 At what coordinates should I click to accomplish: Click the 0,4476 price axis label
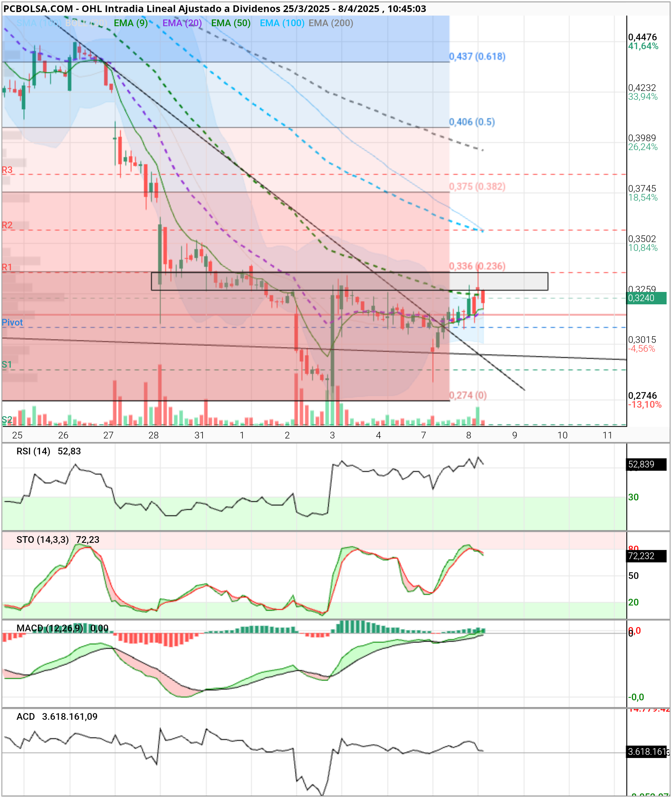point(643,37)
